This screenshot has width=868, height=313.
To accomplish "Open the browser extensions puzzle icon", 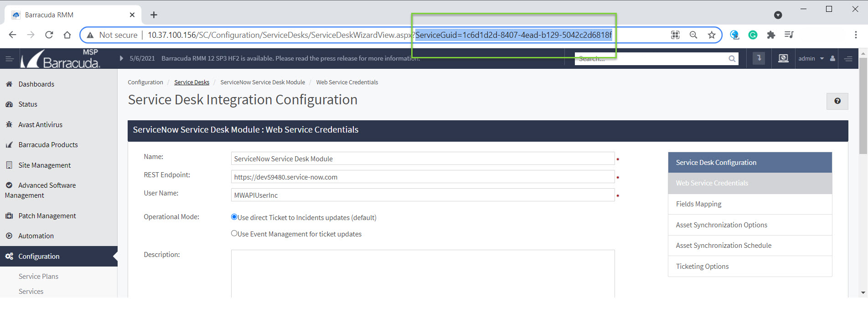I will 771,35.
